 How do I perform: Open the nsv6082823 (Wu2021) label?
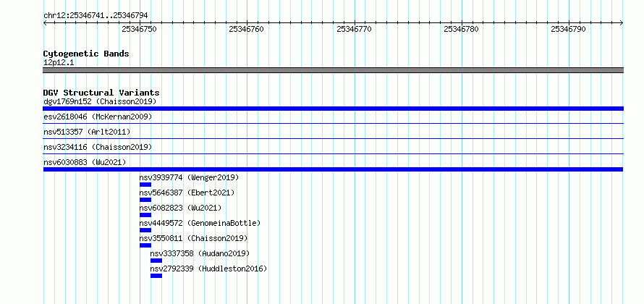point(180,208)
